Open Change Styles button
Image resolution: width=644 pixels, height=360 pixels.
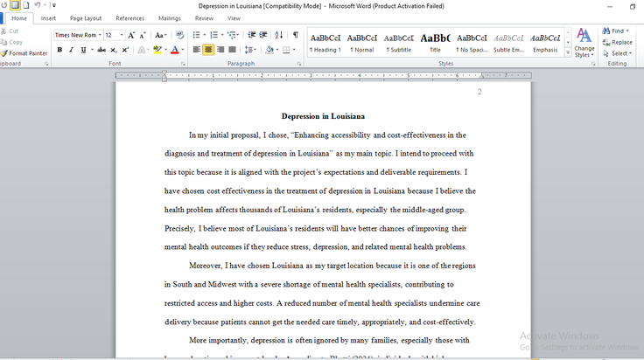(584, 43)
